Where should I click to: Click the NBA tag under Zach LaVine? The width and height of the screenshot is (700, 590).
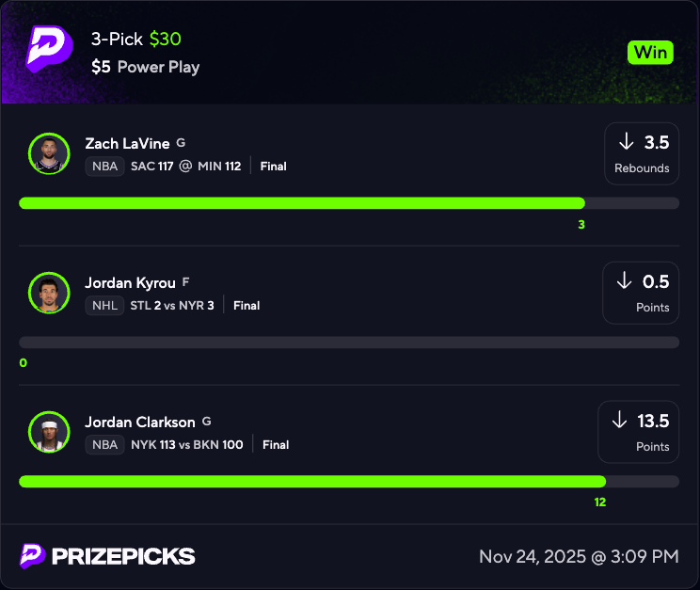point(104,167)
